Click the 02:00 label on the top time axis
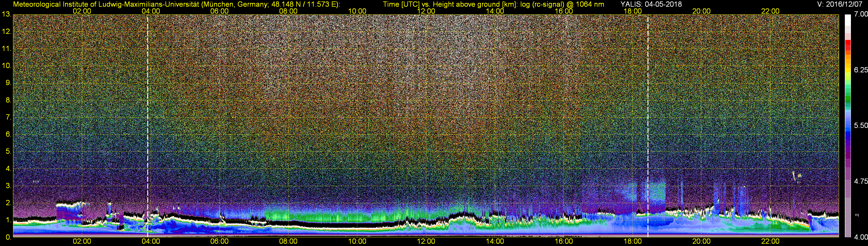Viewport: 868px width, 246px height. pyautogui.click(x=82, y=11)
